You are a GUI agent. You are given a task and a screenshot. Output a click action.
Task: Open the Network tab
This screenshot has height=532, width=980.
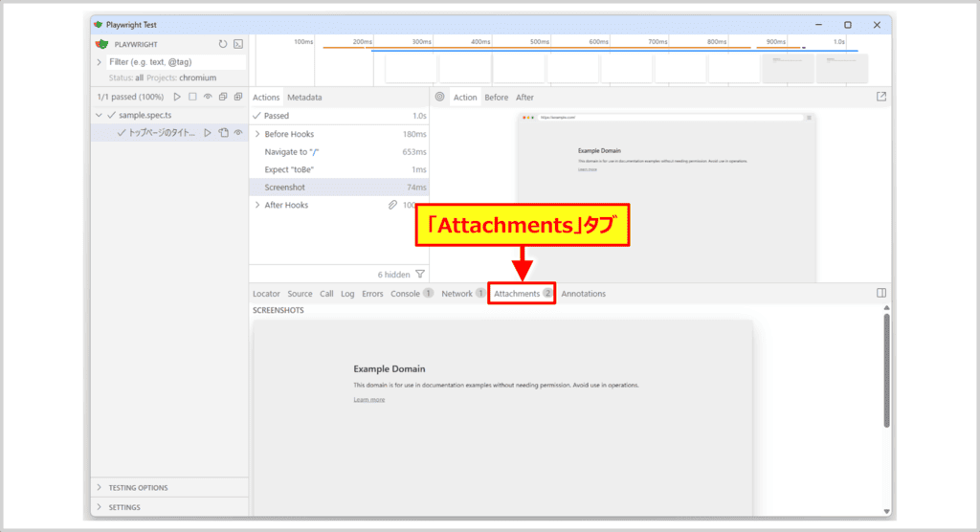(457, 294)
